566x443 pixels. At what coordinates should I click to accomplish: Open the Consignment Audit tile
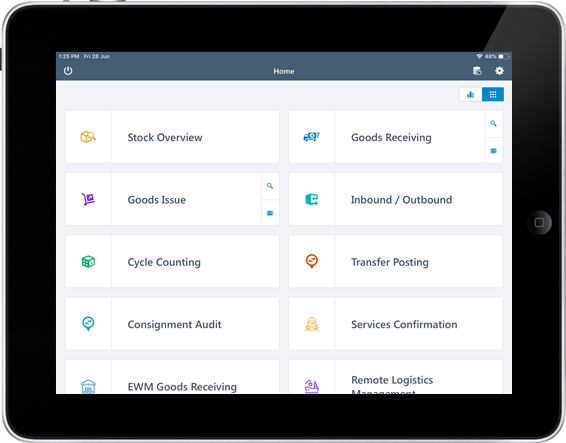[172, 324]
